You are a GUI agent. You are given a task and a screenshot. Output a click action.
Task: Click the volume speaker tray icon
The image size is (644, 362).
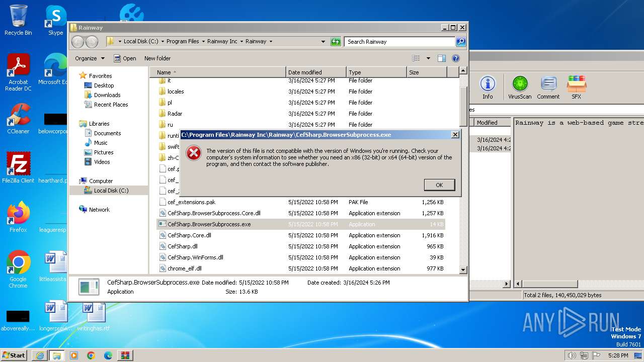point(572,355)
